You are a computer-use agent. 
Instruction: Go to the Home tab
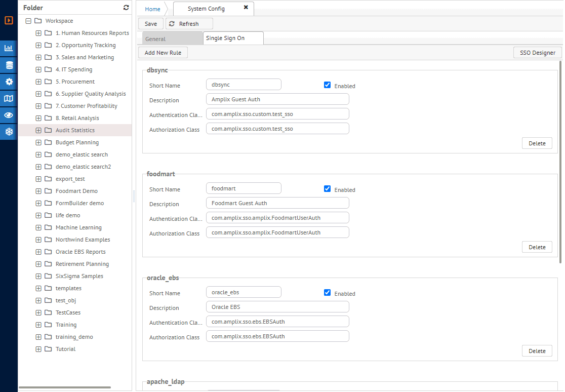tap(152, 9)
